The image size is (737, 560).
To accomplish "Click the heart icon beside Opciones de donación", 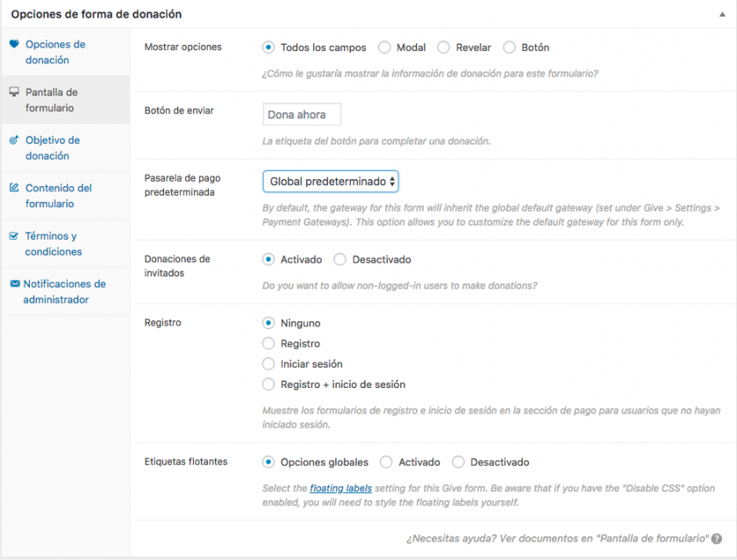I will click(x=14, y=44).
